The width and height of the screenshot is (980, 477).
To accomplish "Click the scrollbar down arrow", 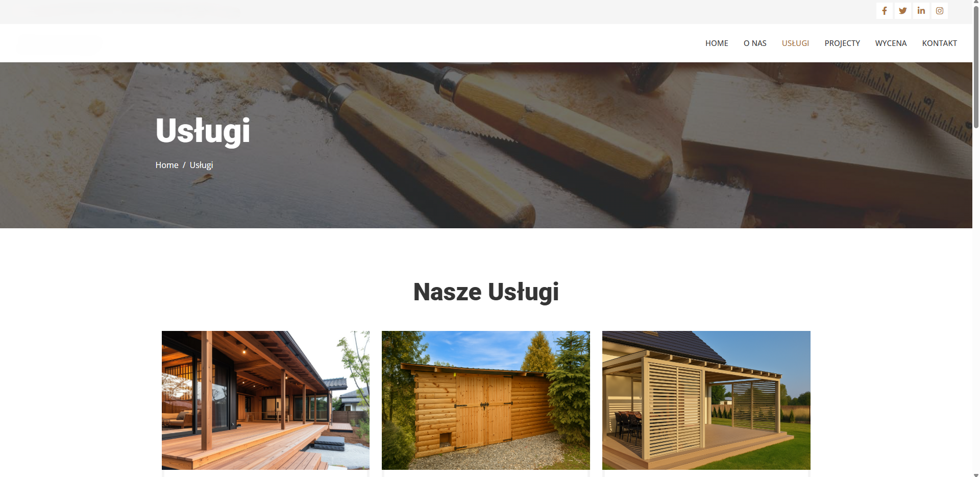I will 976,474.
